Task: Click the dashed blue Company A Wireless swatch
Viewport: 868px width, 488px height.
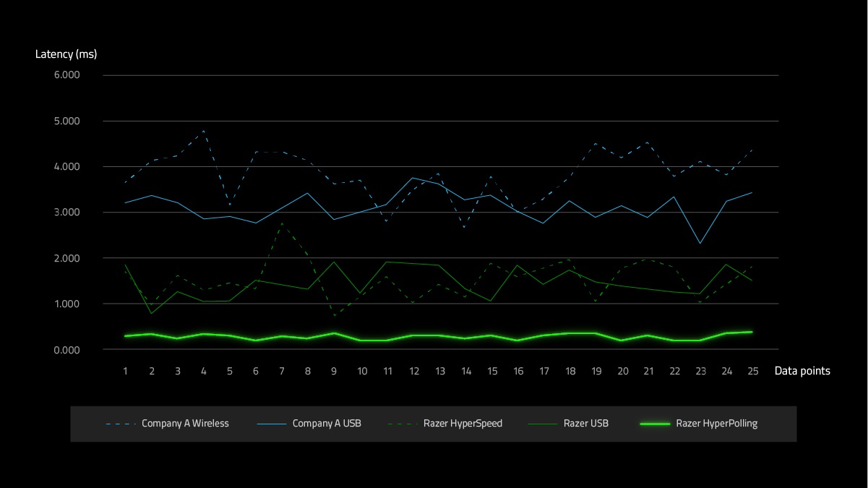Action: pos(120,424)
